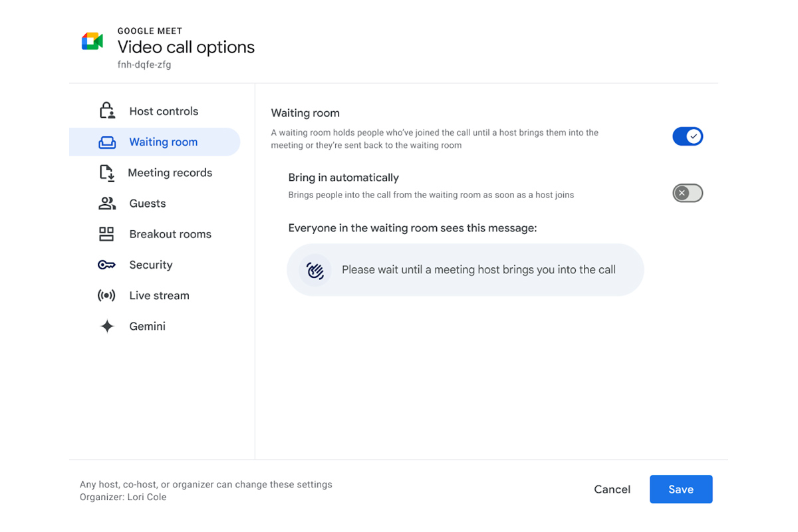Click the waiting room message text
The image size is (798, 532).
478,270
